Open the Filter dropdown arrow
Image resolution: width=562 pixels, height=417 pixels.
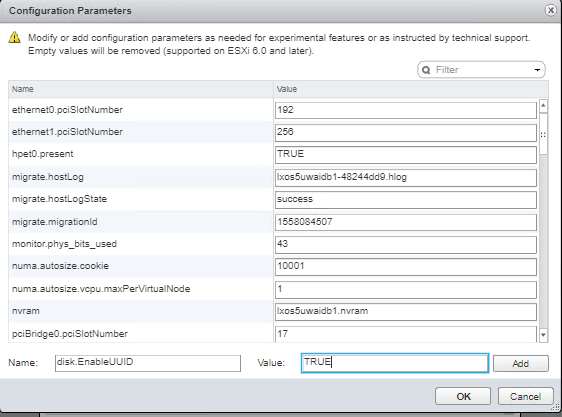(537, 70)
